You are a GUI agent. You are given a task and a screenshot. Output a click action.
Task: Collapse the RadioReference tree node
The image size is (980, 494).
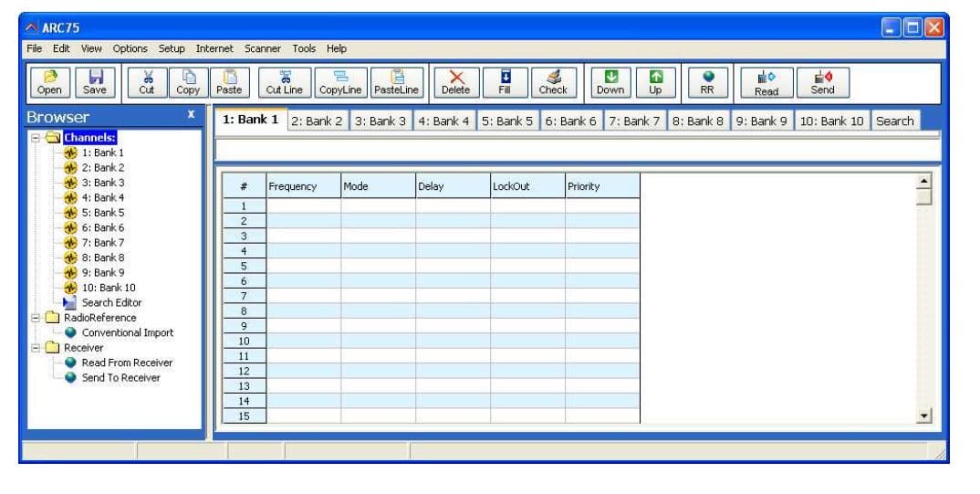click(x=36, y=318)
